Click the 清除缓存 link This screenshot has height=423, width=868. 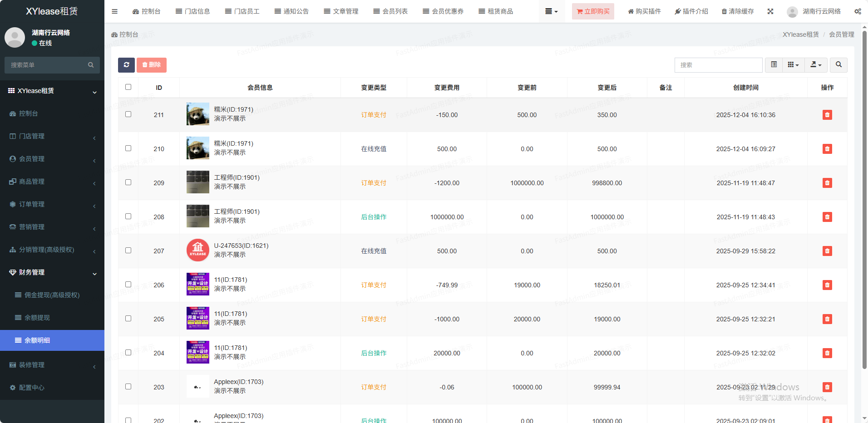(x=737, y=11)
